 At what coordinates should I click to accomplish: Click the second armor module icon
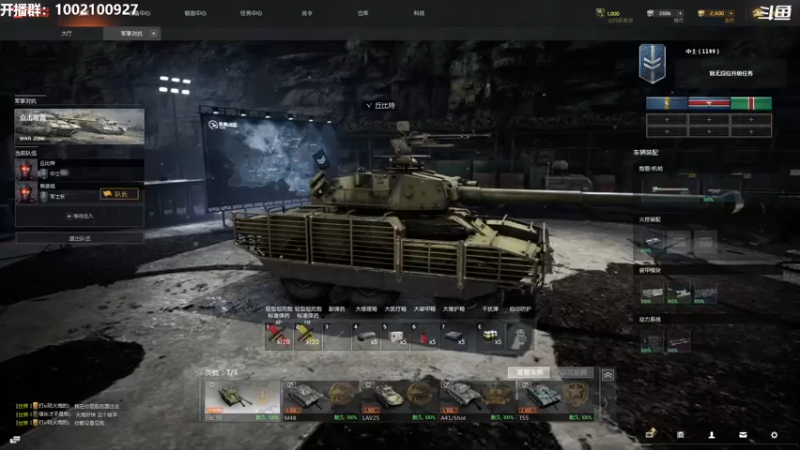[x=678, y=292]
